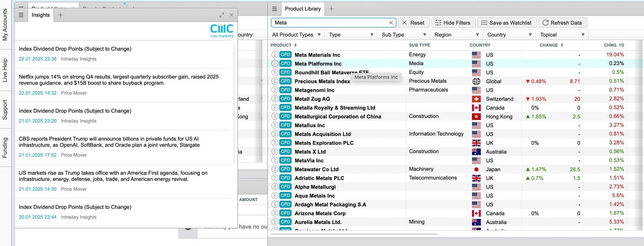Click CFD badge for MetaVia Inc
The height and width of the screenshot is (246, 644).
tap(286, 160)
